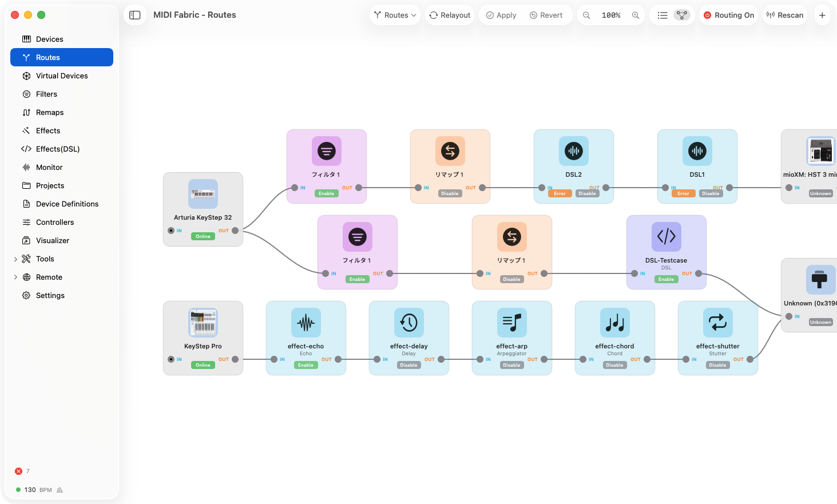The width and height of the screenshot is (837, 504).
Task: Expand the Tools section in sidebar
Action: [15, 259]
